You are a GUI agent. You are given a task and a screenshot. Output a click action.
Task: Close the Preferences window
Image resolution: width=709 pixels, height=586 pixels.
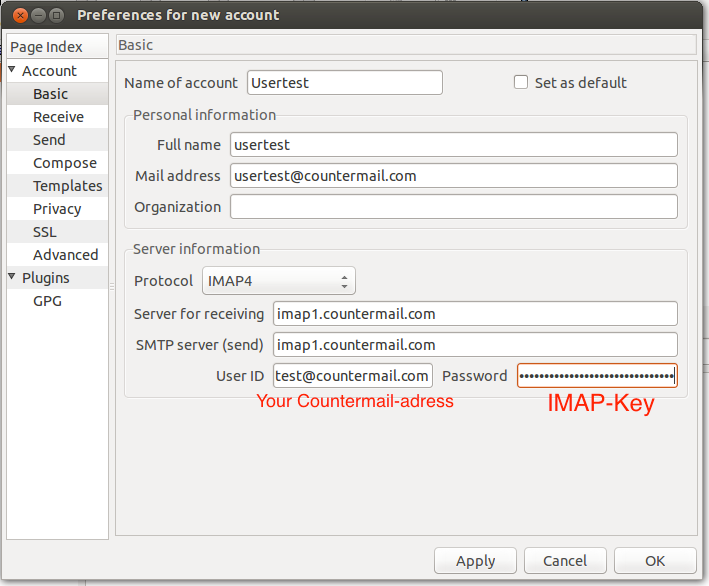(x=20, y=16)
